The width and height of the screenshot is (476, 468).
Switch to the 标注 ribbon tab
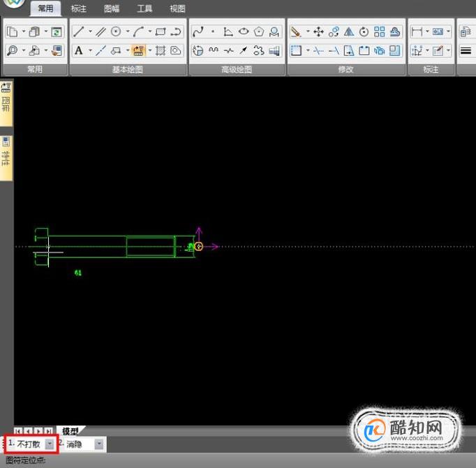click(79, 8)
